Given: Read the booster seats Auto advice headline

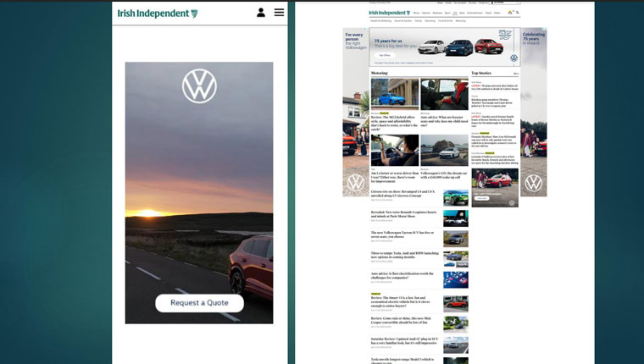Looking at the screenshot, I should tap(444, 121).
